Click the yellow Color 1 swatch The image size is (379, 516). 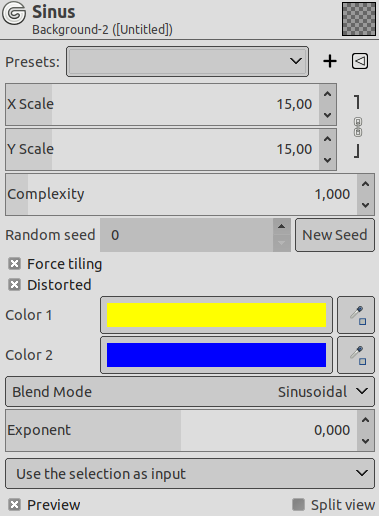coord(216,315)
